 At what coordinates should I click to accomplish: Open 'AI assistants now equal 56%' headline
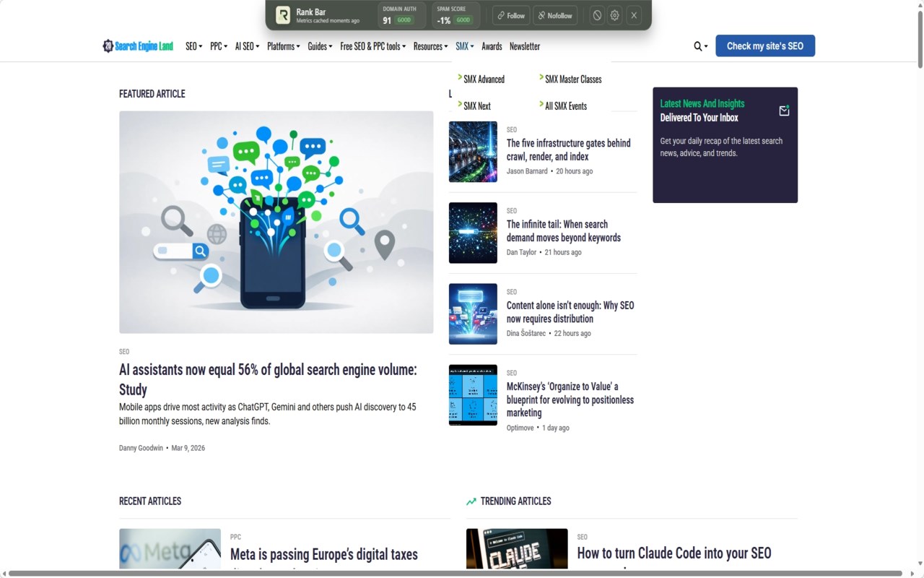click(268, 379)
